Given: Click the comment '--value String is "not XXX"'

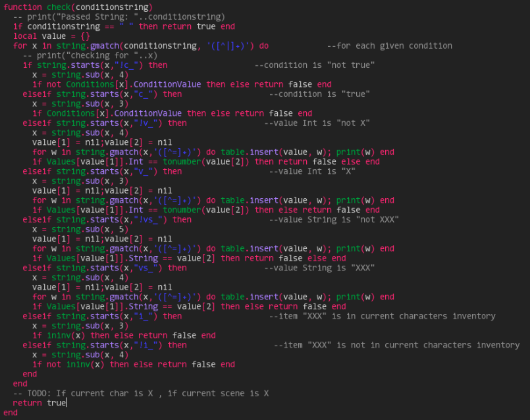Looking at the screenshot, I should point(334,220).
